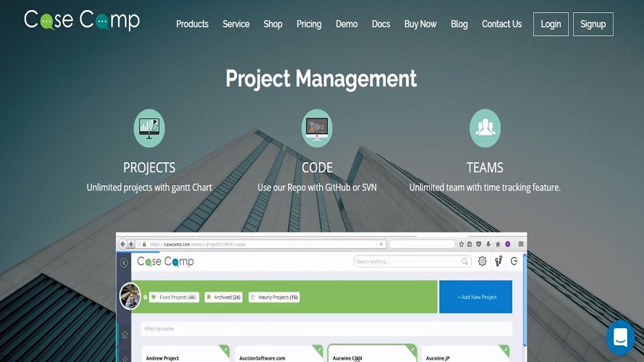The width and height of the screenshot is (644, 362).
Task: Click the PROJECTS heading
Action: 149,168
